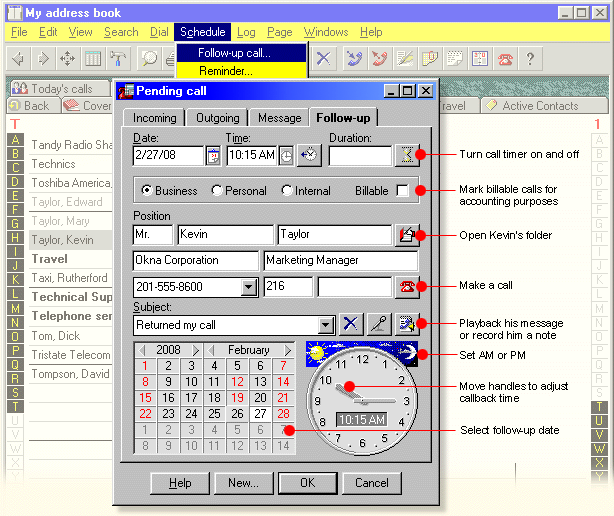Open the Search menu

[x=121, y=32]
